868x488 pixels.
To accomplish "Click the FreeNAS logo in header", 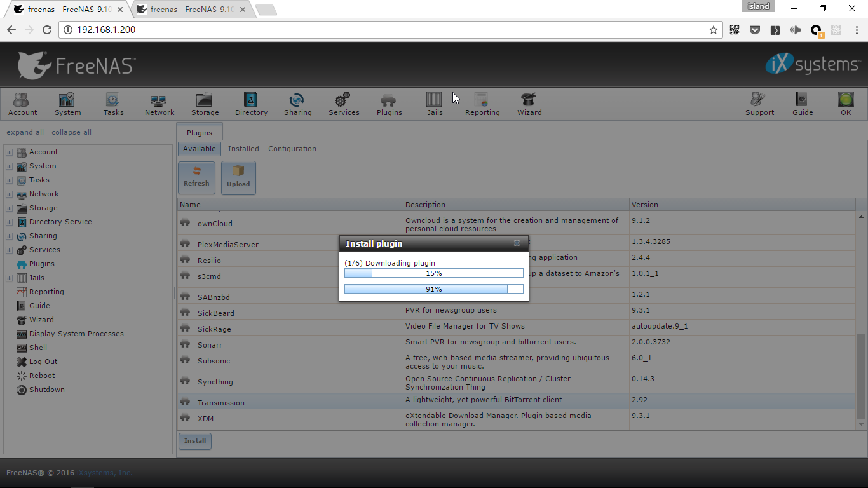I will [76, 65].
